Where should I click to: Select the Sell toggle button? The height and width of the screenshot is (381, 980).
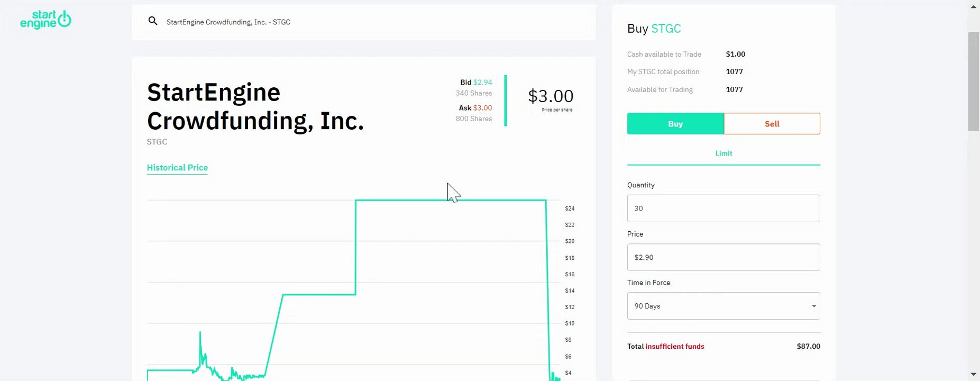(x=772, y=124)
